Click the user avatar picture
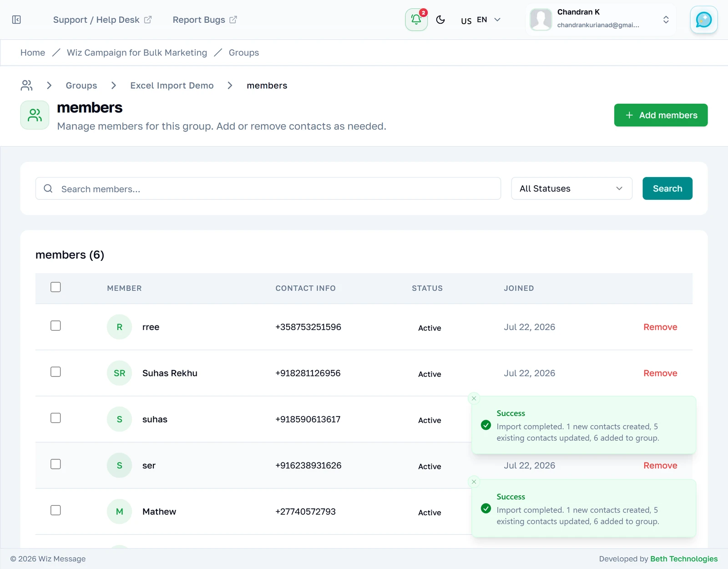 541,20
